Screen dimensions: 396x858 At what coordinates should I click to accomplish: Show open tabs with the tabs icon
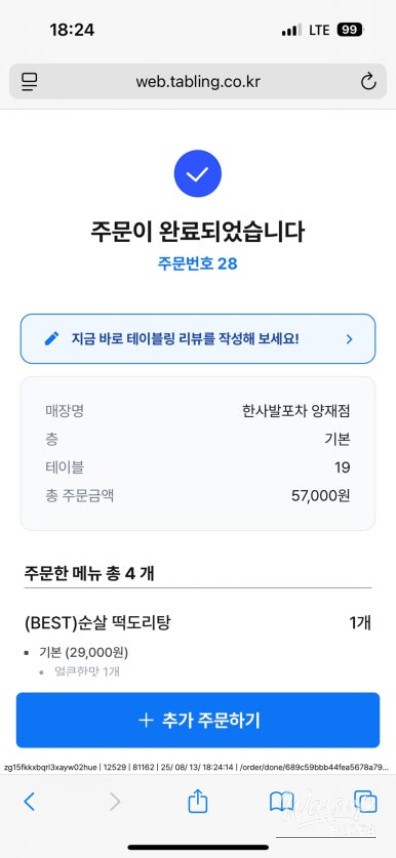point(365,802)
